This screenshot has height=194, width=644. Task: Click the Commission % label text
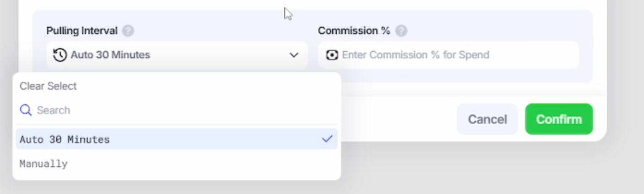[x=354, y=31]
